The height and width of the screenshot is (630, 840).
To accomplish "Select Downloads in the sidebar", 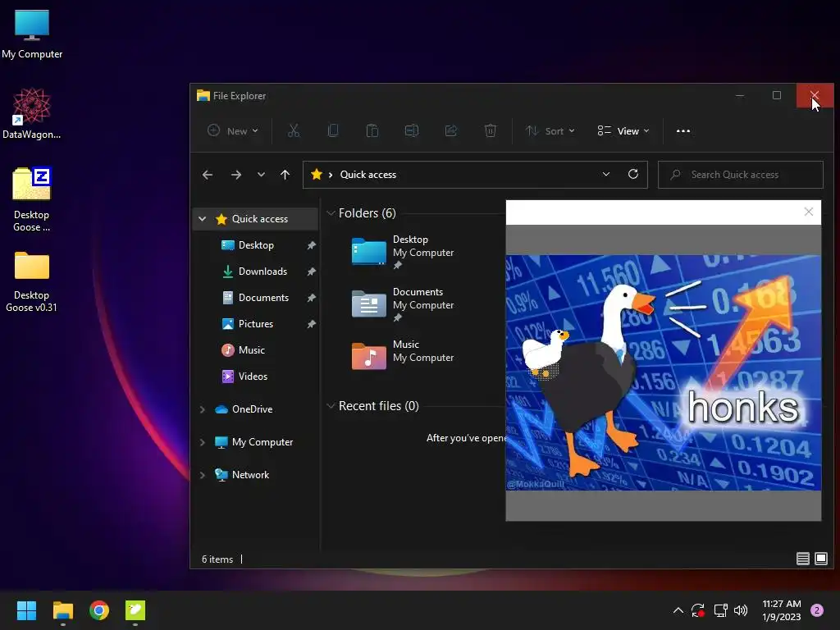I will (262, 271).
